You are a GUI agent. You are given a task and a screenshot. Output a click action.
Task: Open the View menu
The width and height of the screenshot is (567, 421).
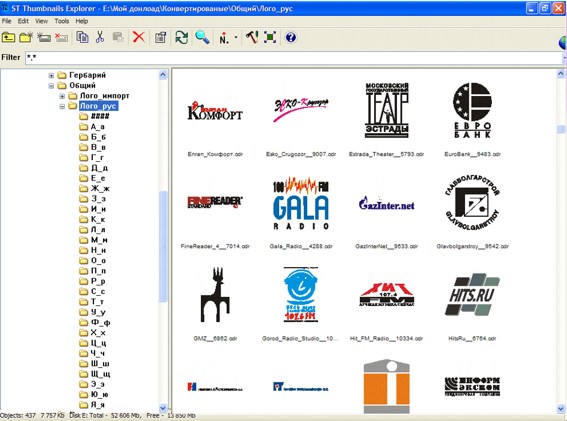click(41, 21)
